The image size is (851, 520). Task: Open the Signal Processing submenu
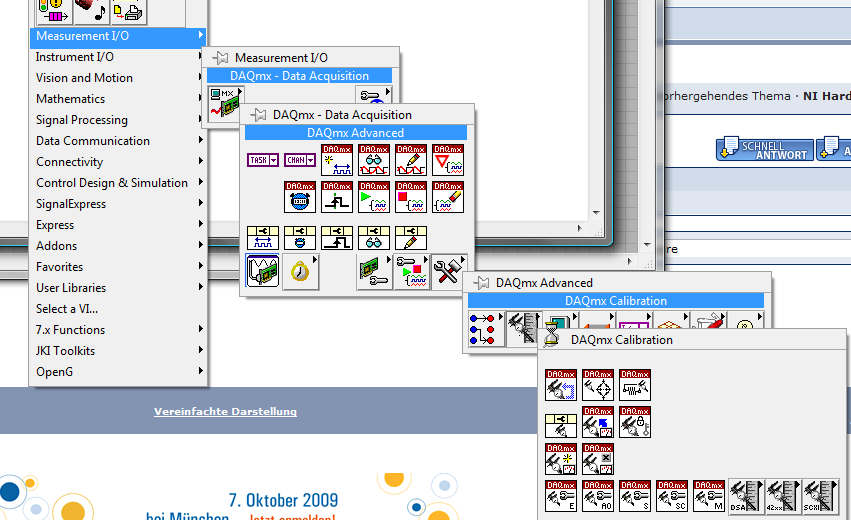point(118,119)
